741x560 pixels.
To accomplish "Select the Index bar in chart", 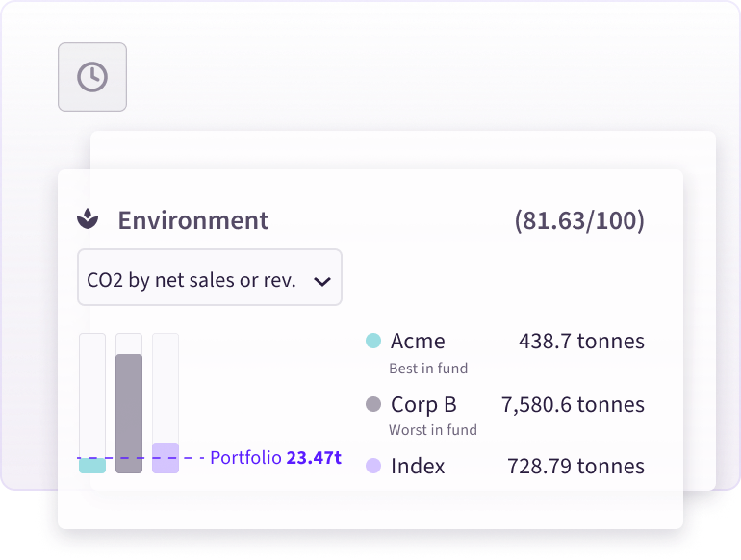I will click(x=166, y=458).
